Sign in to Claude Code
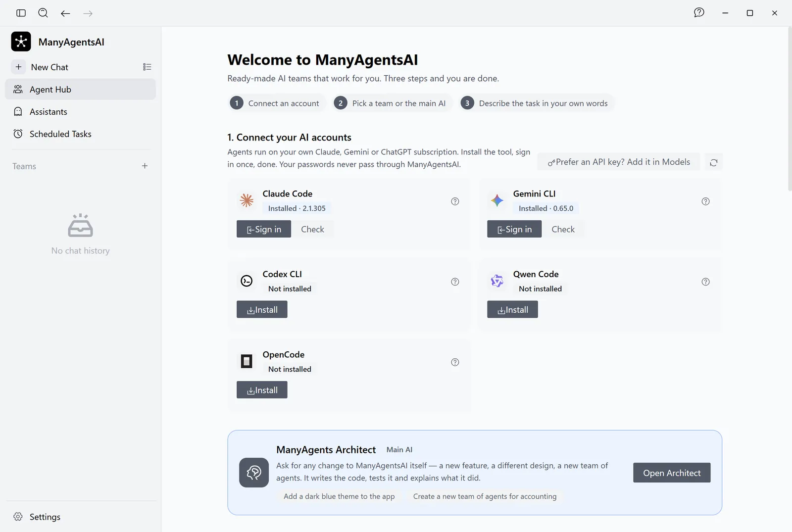This screenshot has height=532, width=792. pyautogui.click(x=264, y=229)
